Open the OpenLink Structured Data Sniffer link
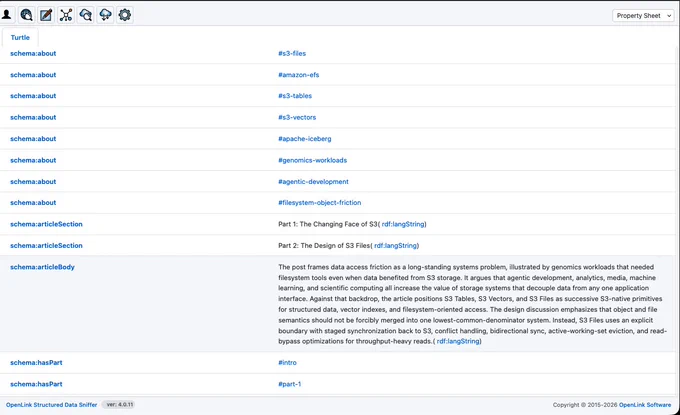This screenshot has width=680, height=415. [x=51, y=405]
